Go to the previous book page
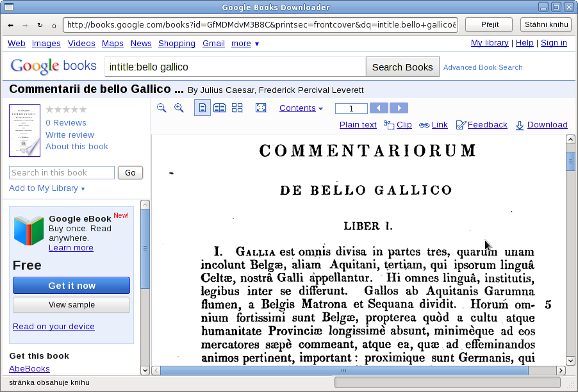This screenshot has height=392, width=578. pyautogui.click(x=379, y=108)
